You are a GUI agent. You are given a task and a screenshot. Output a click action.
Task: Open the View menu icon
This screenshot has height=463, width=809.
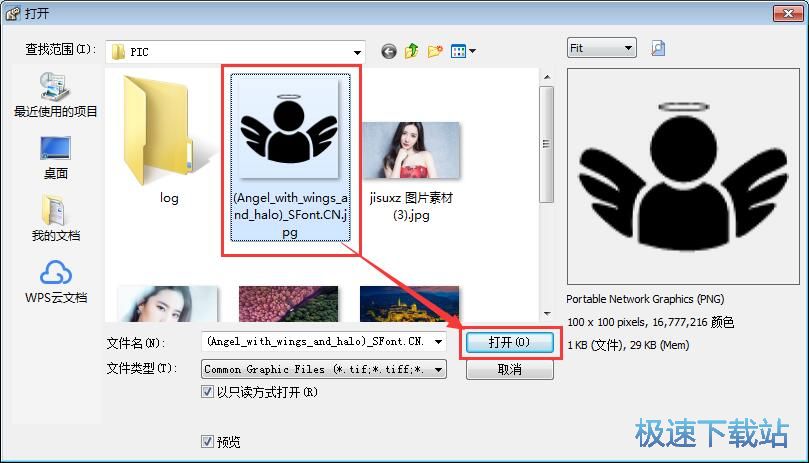coord(463,51)
